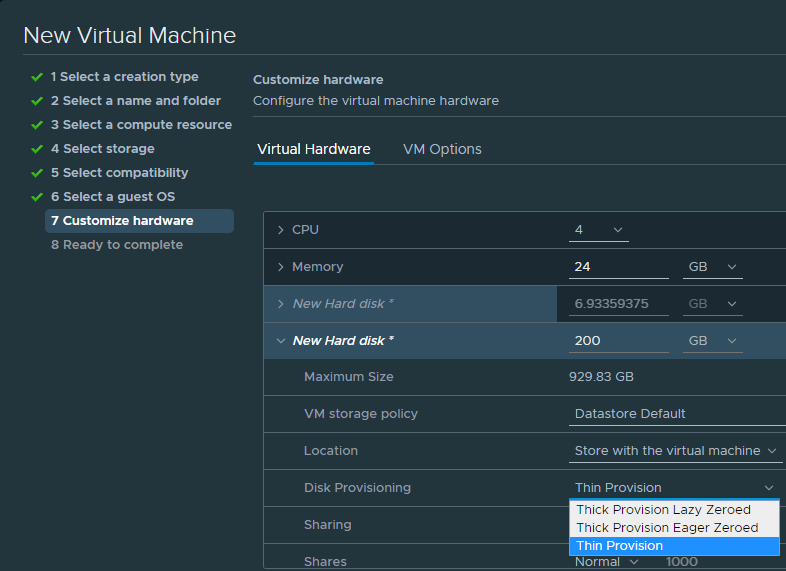Switch to the VM Options tab
The height and width of the screenshot is (571, 786).
(442, 149)
